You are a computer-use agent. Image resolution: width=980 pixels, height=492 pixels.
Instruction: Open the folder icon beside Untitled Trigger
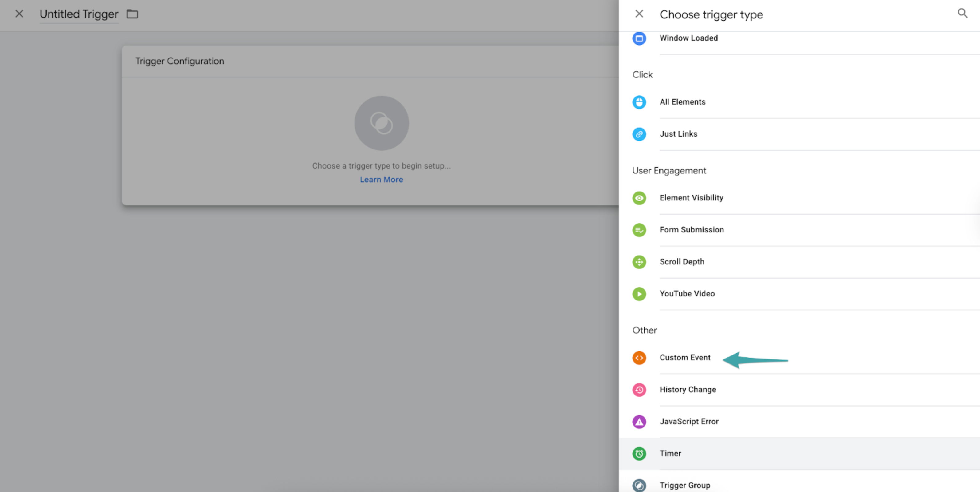click(x=132, y=14)
